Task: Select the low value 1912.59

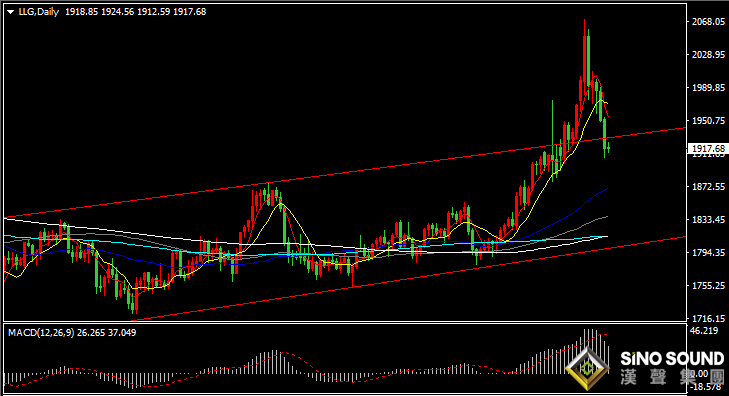Action: [x=153, y=12]
